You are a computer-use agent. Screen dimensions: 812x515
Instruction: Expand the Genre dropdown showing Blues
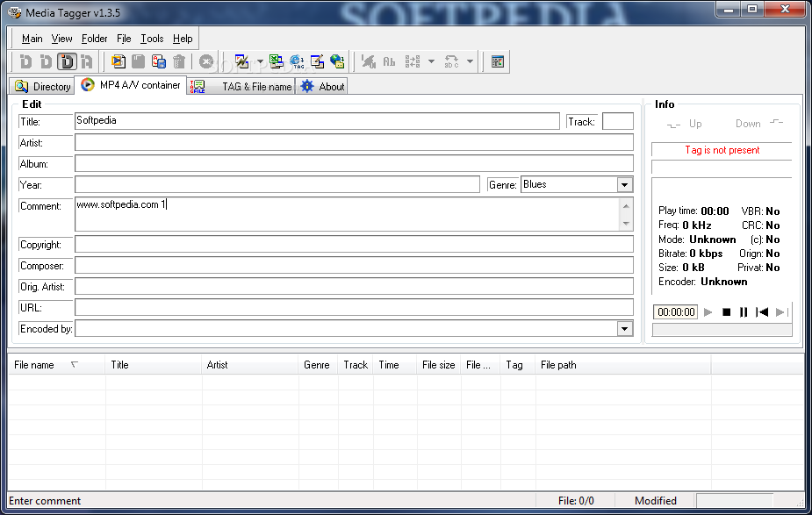[624, 185]
